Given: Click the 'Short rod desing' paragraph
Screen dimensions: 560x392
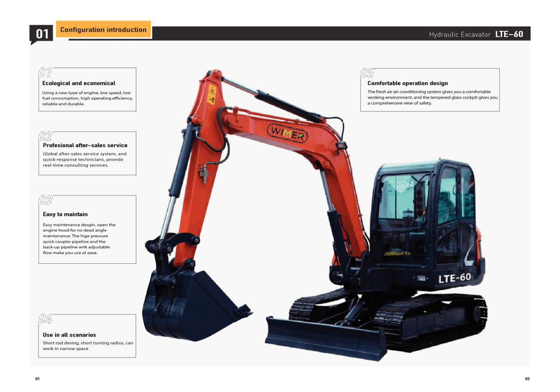Looking at the screenshot, I should 88,346.
